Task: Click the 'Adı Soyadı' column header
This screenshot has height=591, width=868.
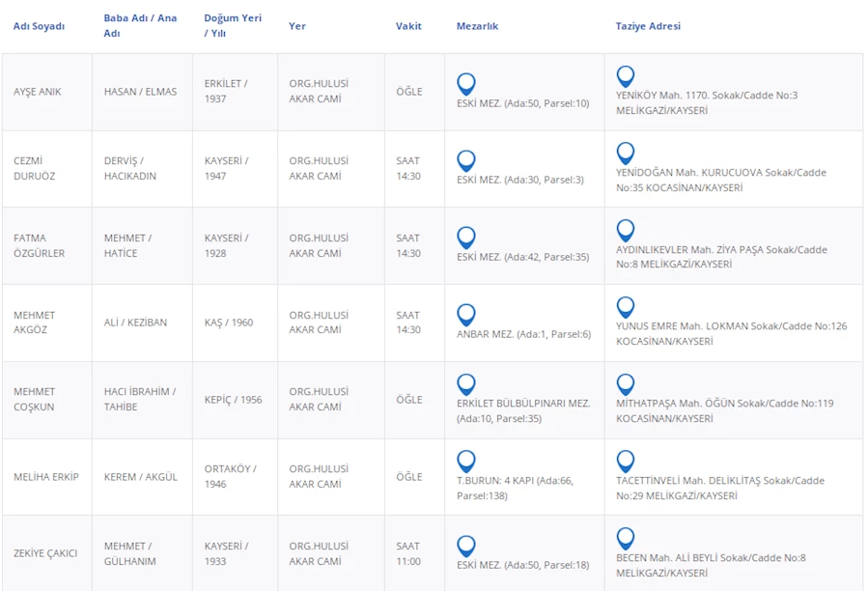Action: coord(39,26)
